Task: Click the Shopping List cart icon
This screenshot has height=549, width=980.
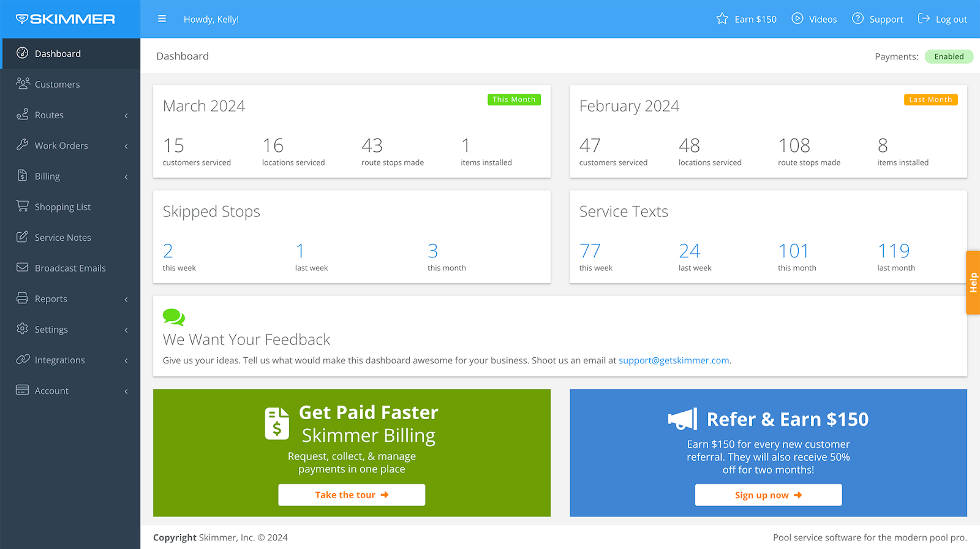Action: click(x=23, y=206)
